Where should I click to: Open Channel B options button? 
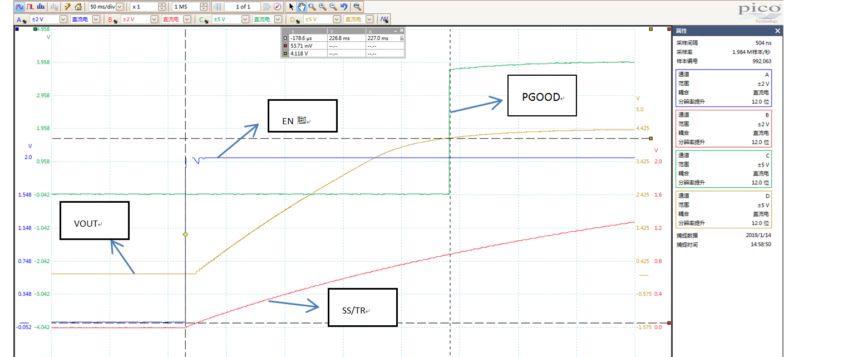113,19
